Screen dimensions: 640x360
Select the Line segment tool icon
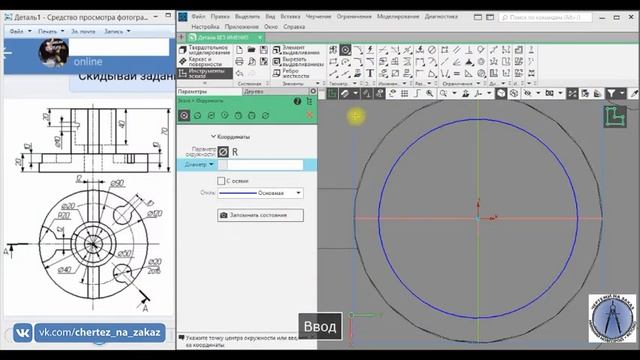pyautogui.click(x=333, y=73)
